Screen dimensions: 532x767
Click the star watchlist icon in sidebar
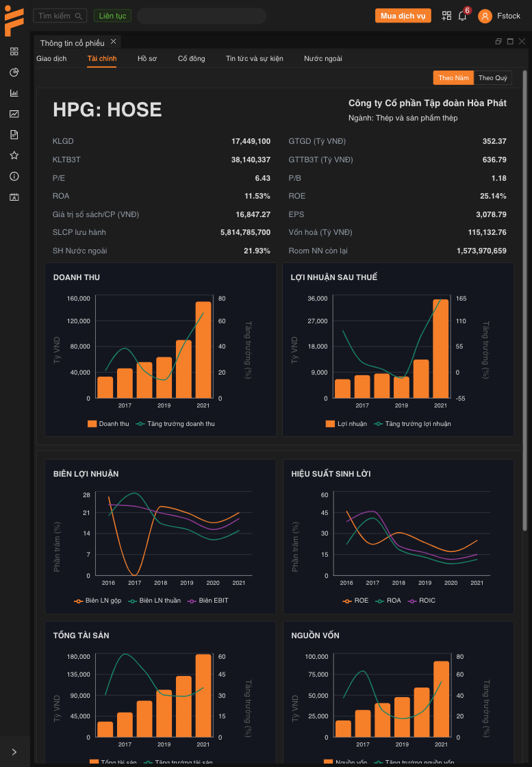[14, 155]
